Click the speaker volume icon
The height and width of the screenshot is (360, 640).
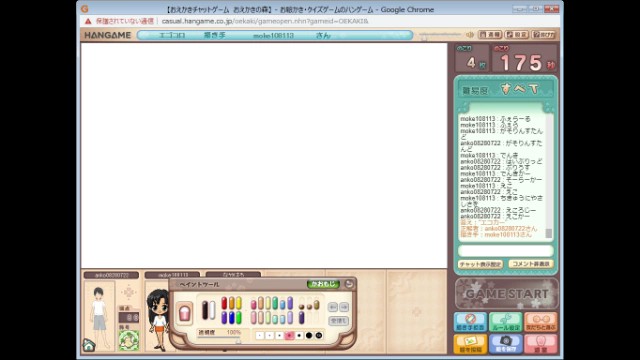[x=470, y=35]
